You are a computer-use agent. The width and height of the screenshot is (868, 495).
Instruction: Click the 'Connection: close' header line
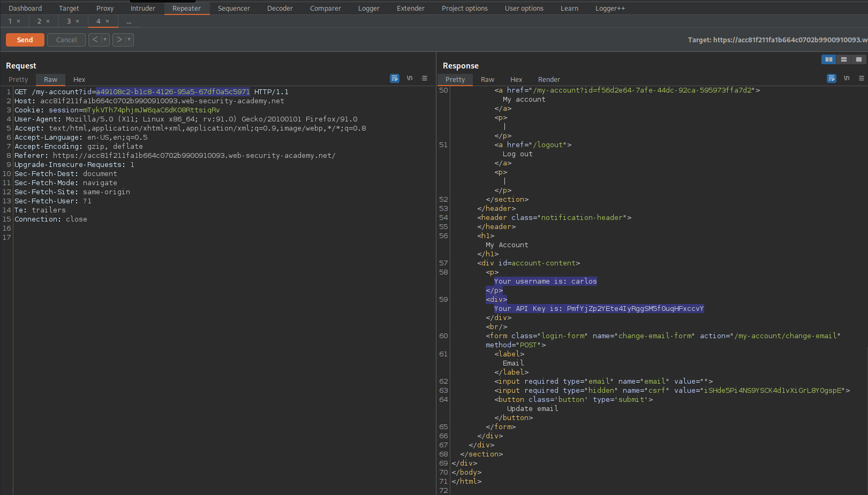(x=51, y=219)
